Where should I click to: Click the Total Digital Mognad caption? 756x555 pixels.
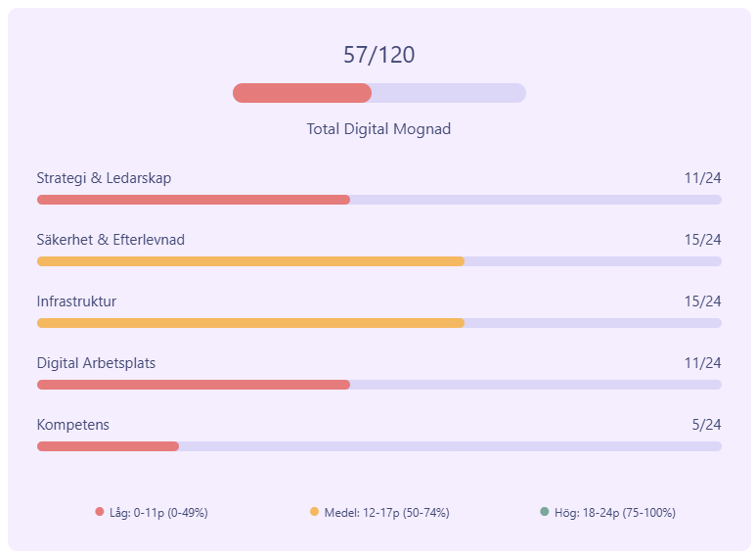tap(378, 129)
